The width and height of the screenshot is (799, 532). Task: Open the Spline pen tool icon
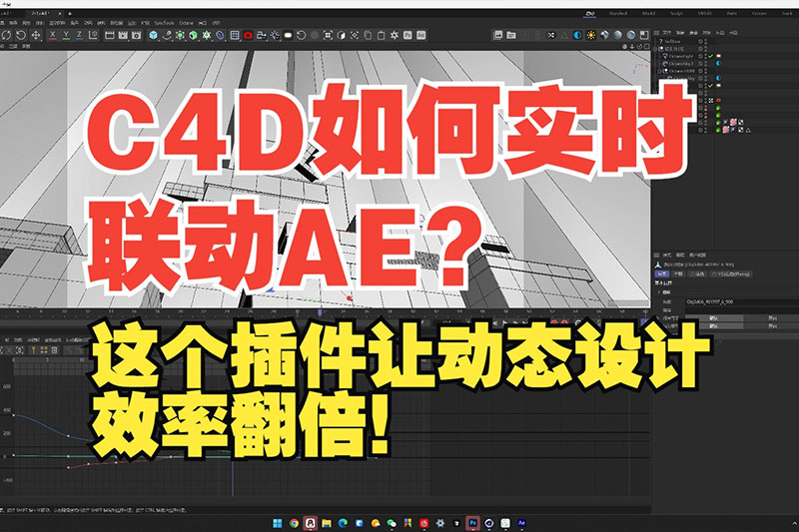coord(167,35)
